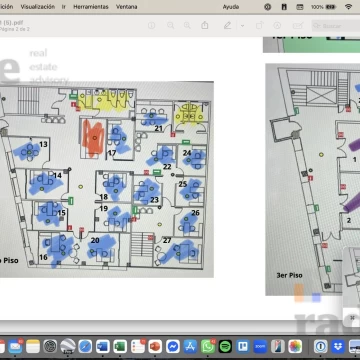Open the Herramientas menu
The height and width of the screenshot is (360, 360).
pyautogui.click(x=91, y=7)
